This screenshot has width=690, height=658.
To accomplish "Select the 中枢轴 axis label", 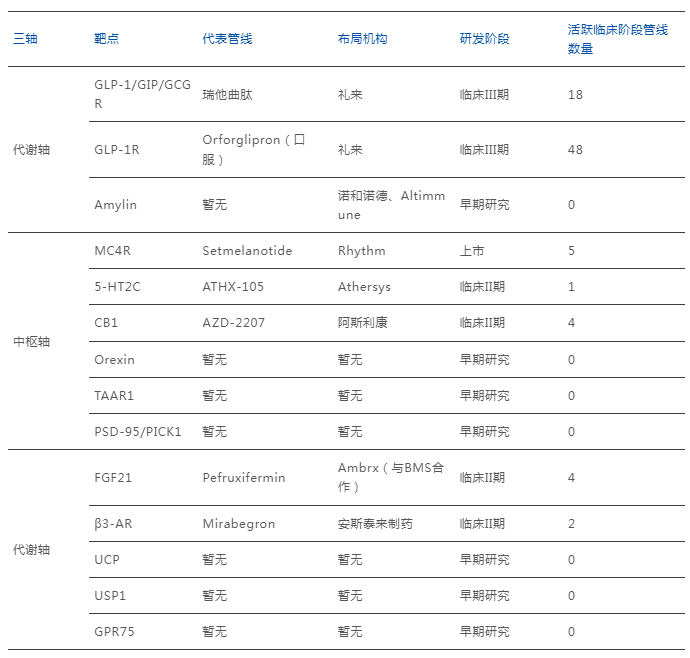I will pos(31,342).
